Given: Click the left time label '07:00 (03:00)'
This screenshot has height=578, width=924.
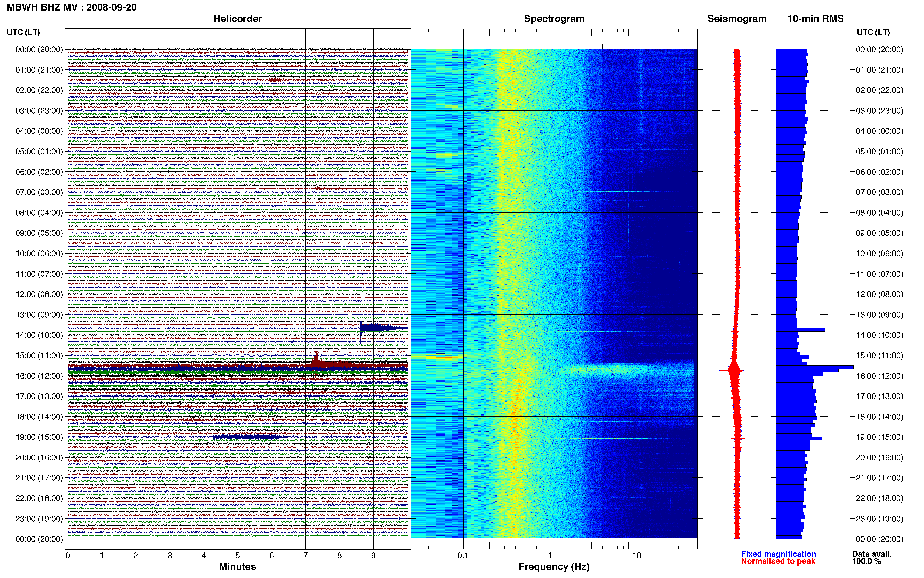Looking at the screenshot, I should [x=39, y=192].
